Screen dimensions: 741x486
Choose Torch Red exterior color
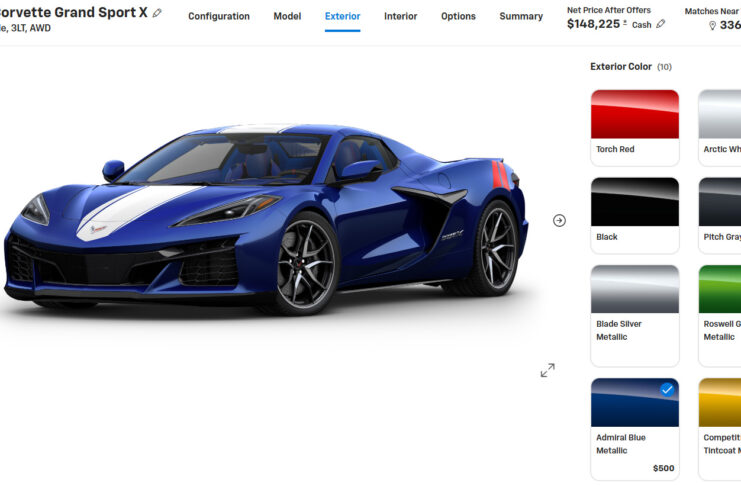click(635, 128)
